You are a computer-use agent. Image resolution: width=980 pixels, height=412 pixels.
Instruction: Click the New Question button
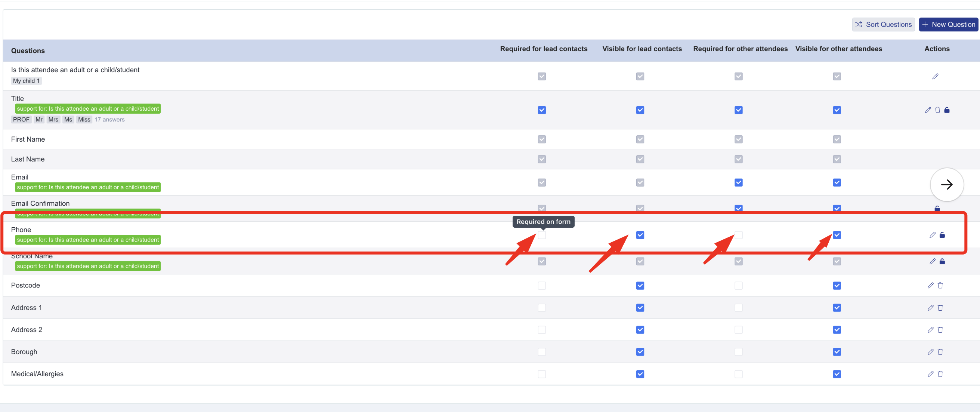click(948, 24)
